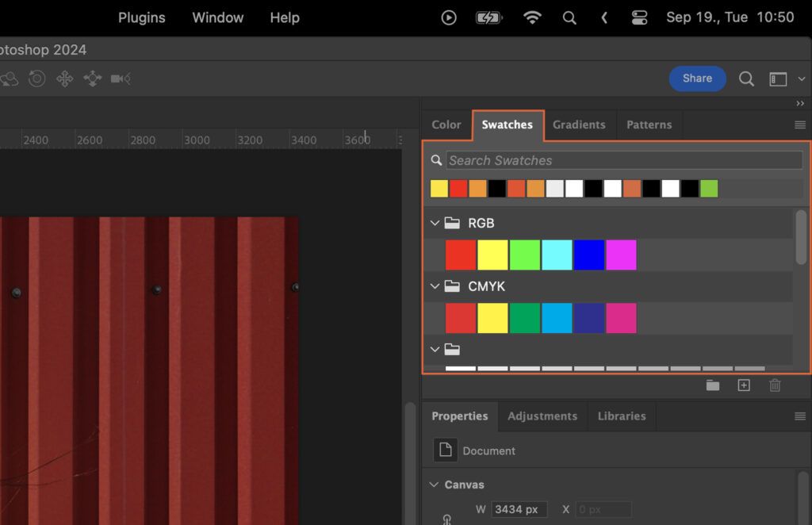Switch to the Gradients tab
This screenshot has height=525, width=812.
[579, 125]
